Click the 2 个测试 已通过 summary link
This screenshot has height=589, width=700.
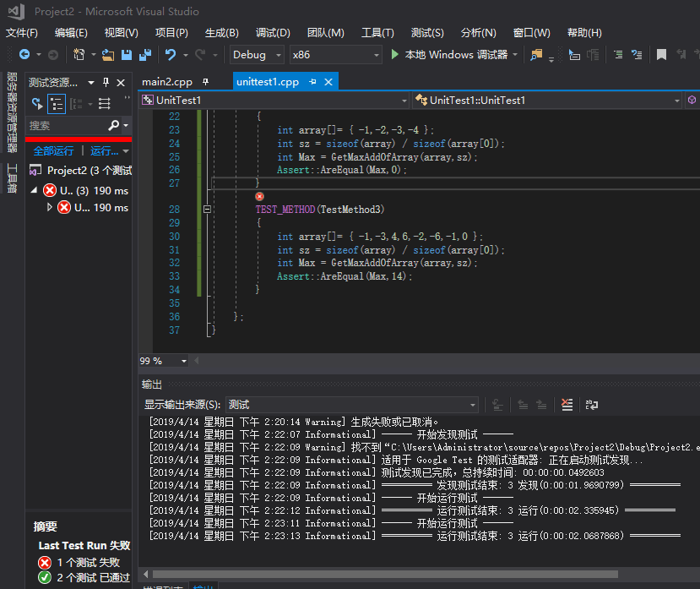click(93, 577)
